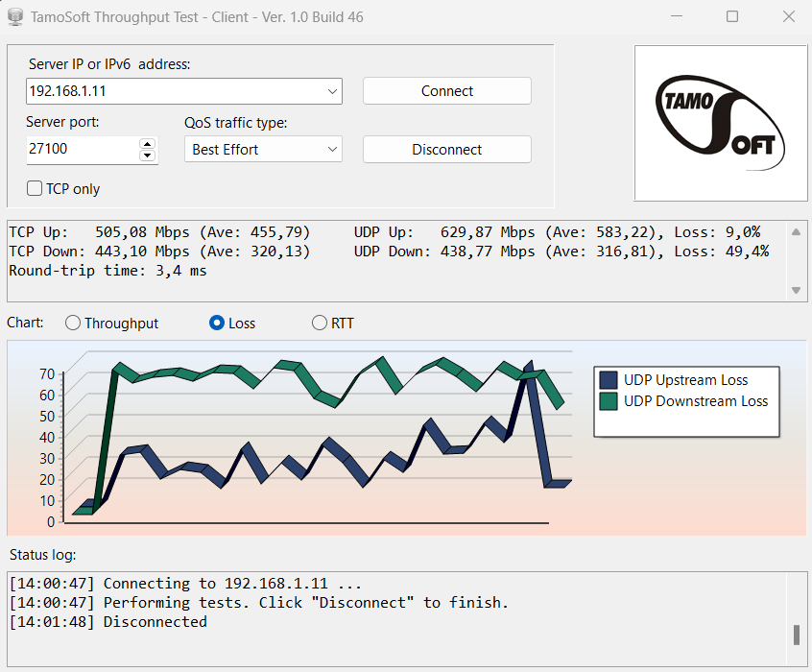Click the Connect button
The image size is (812, 672).
pyautogui.click(x=447, y=90)
